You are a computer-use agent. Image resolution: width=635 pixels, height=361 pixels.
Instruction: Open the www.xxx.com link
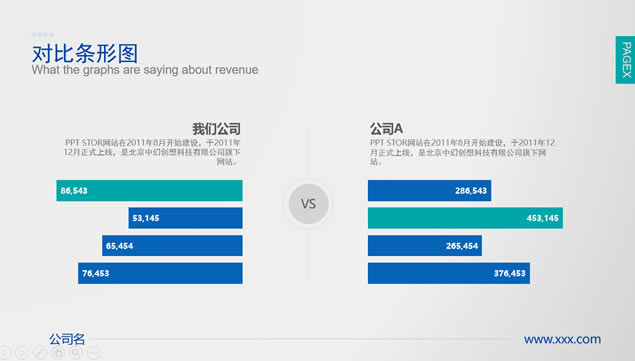[x=562, y=339]
